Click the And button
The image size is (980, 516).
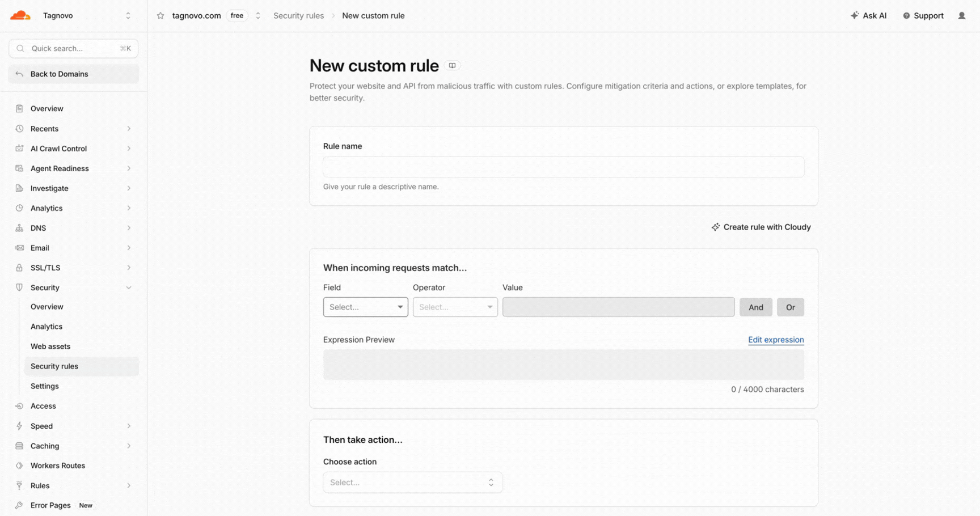pyautogui.click(x=756, y=307)
